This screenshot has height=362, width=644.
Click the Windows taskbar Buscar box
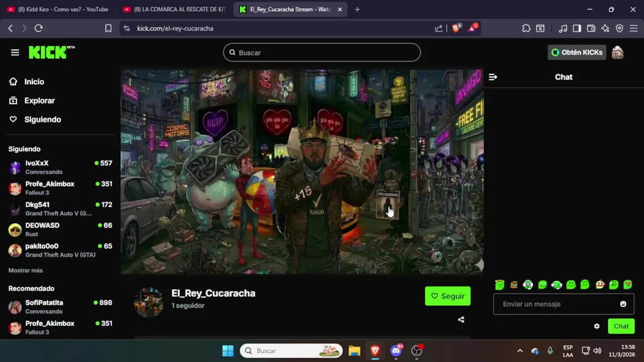pos(291,350)
